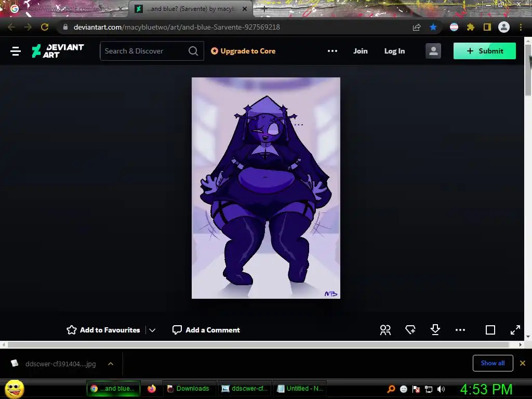Open Chrome extensions puzzle icon
Image resolution: width=532 pixels, height=399 pixels.
(470, 27)
